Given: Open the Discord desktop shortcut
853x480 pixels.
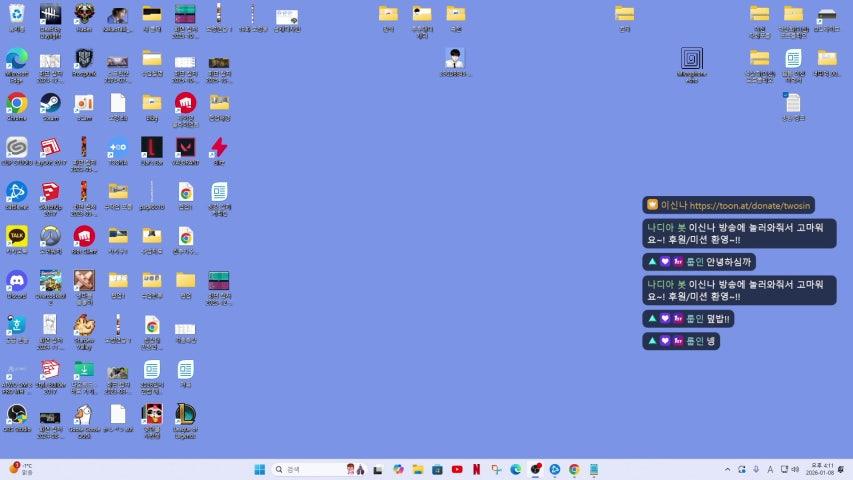Looking at the screenshot, I should coord(17,281).
